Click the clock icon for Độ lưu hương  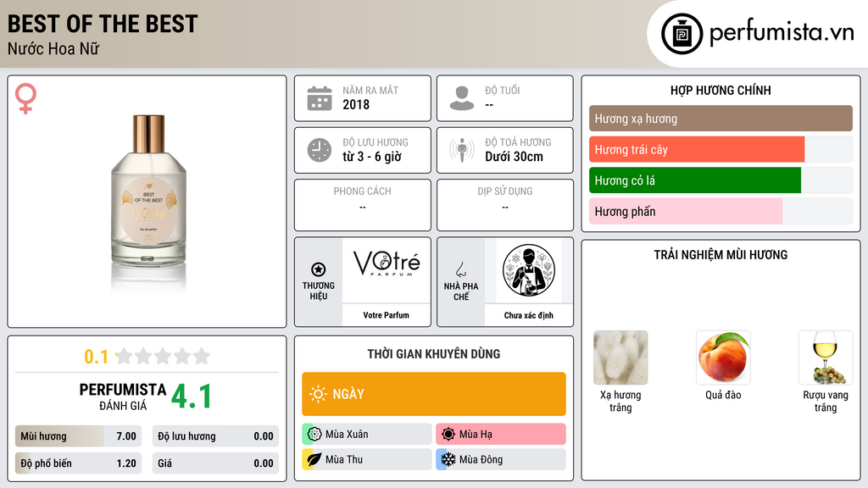(x=320, y=150)
